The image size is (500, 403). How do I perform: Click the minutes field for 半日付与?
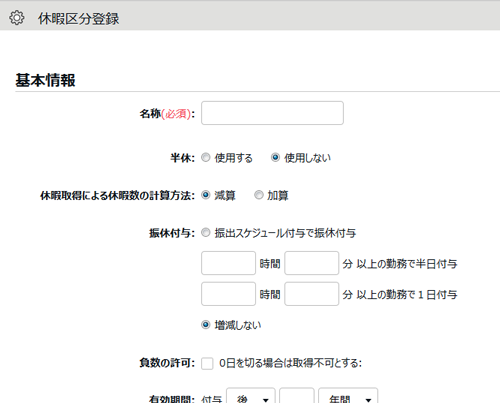tap(312, 263)
